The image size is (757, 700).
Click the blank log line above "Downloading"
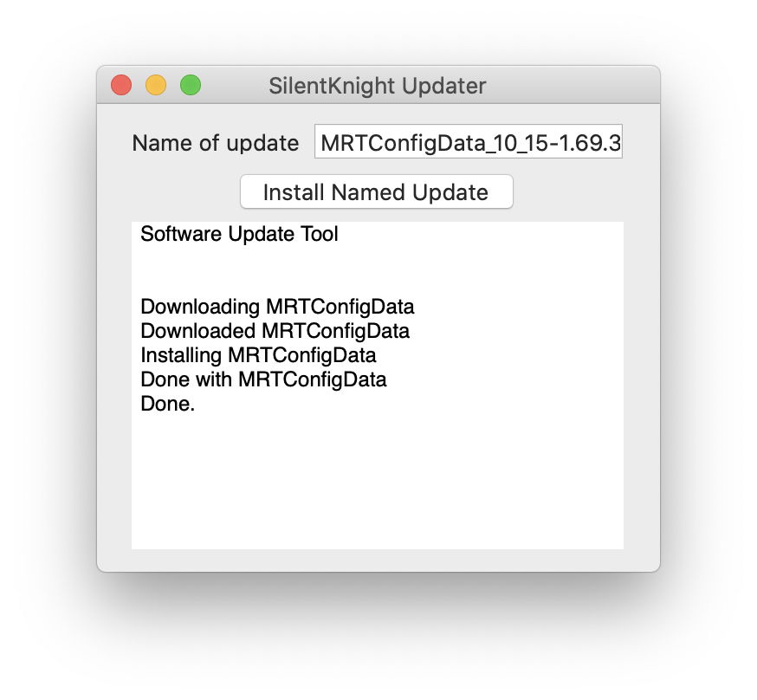pyautogui.click(x=260, y=270)
